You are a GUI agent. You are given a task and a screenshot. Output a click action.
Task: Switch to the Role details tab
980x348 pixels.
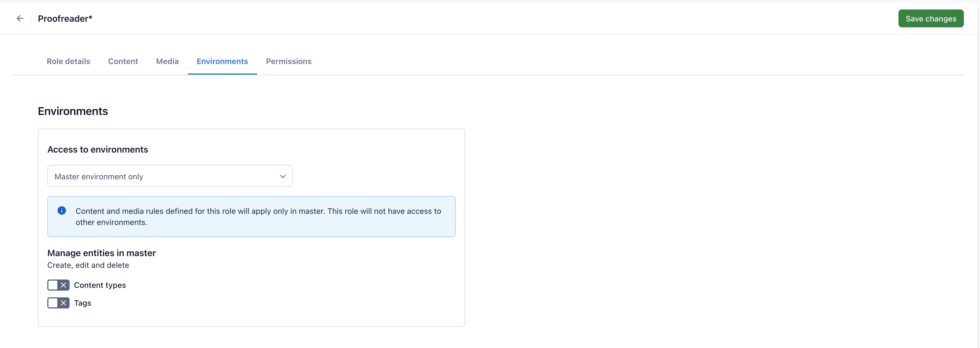(x=68, y=61)
